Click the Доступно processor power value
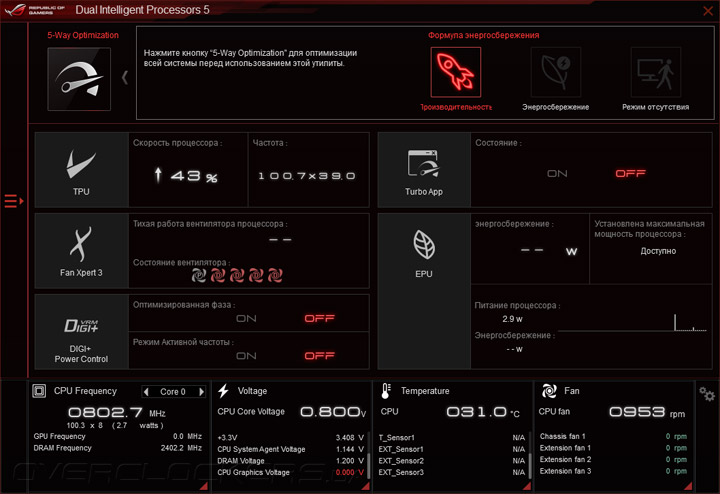This screenshot has height=494, width=720. click(x=658, y=251)
